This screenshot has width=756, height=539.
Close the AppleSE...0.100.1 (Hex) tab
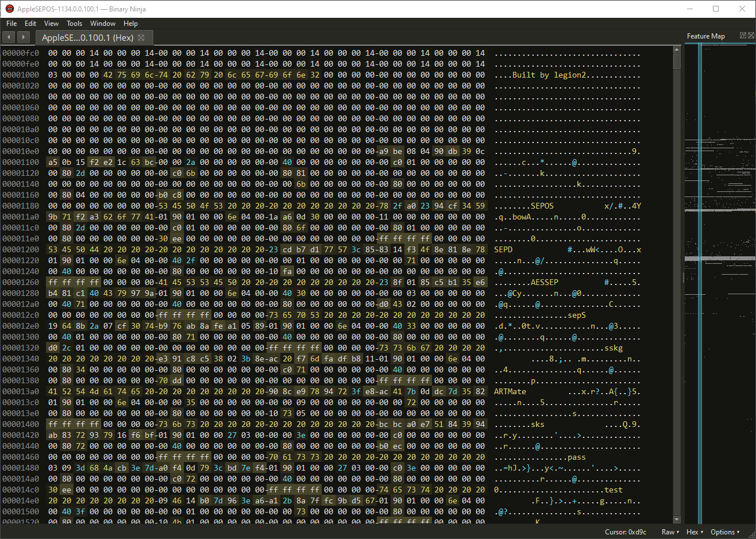click(x=141, y=37)
